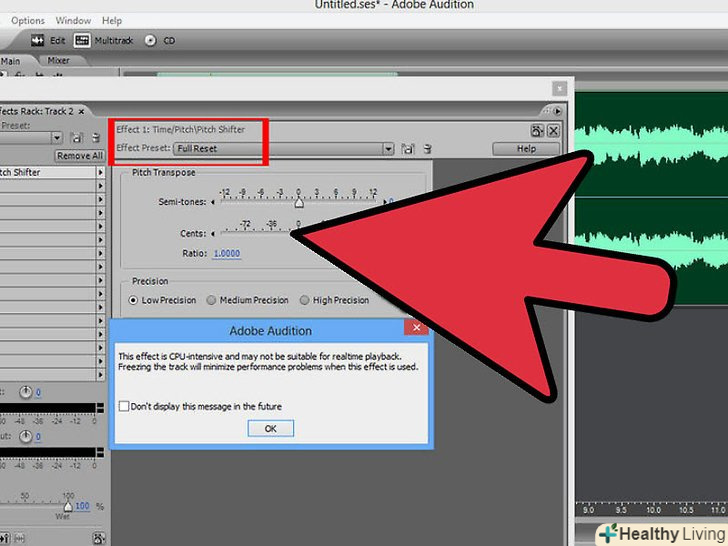The image size is (728, 546).
Task: Open the Pitch Shifter slot arrow menu
Action: pos(100,172)
